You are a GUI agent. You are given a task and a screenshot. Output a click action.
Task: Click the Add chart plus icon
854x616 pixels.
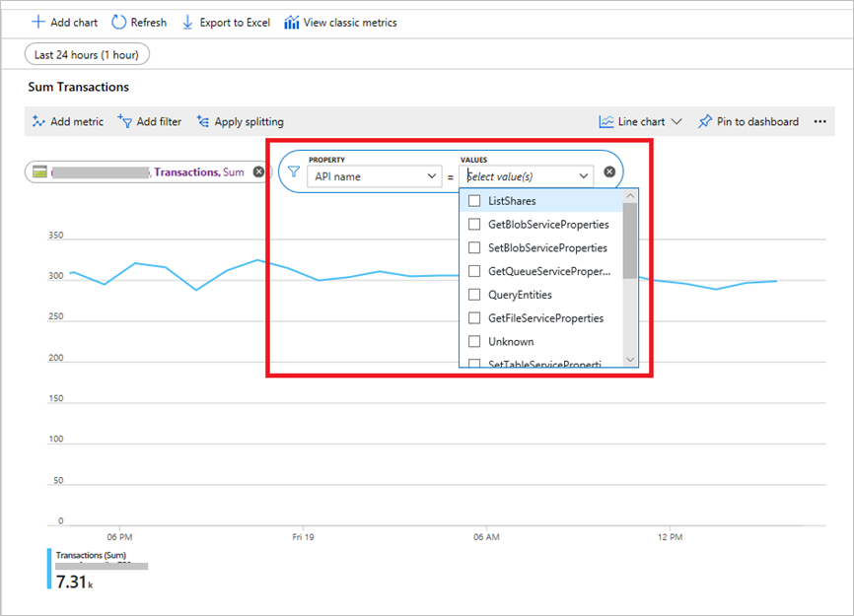[x=38, y=22]
